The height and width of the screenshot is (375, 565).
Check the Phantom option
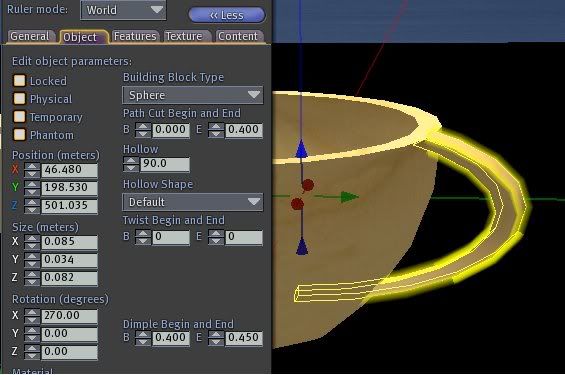(19, 135)
